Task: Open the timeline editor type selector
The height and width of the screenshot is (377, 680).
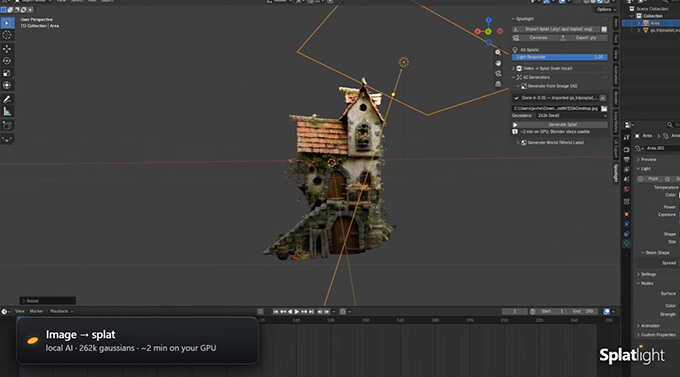Action: pyautogui.click(x=5, y=311)
